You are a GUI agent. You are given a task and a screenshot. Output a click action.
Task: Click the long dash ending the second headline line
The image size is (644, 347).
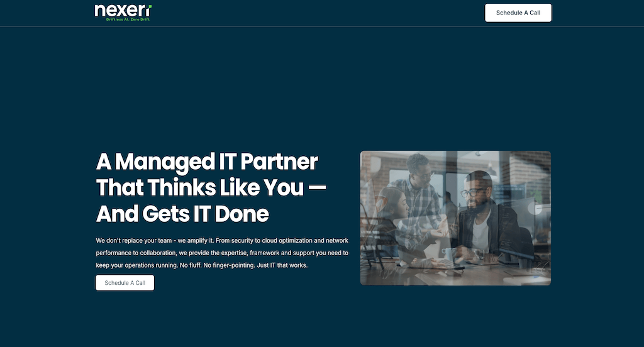click(317, 188)
